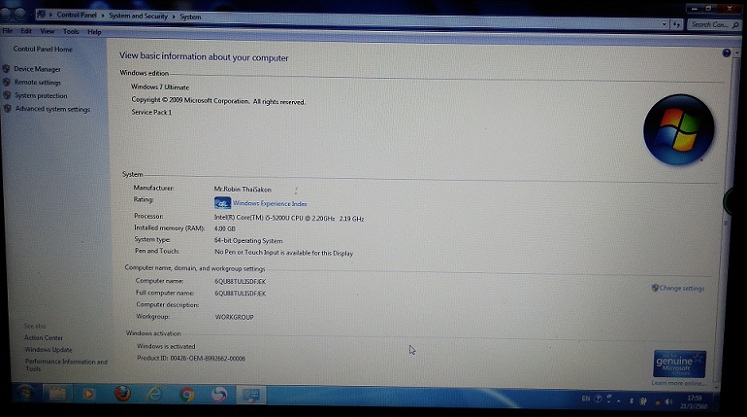Screen dimensions: 747x417
Task: Open System protection link
Action: click(x=41, y=96)
